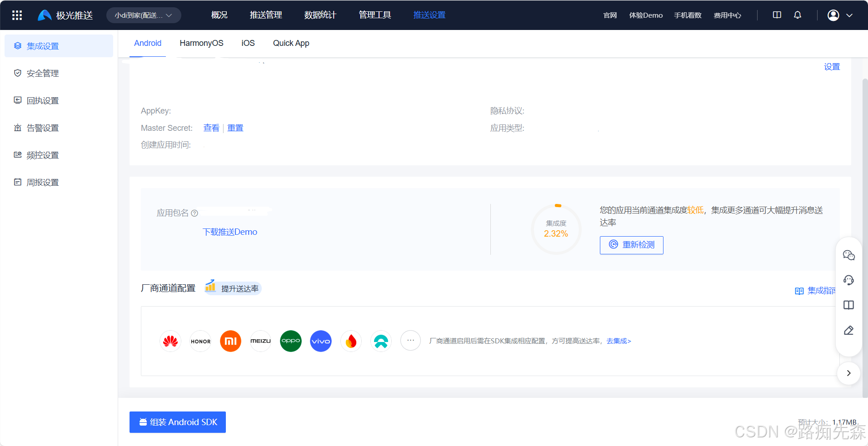Select the HONOR vendor channel icon

200,341
